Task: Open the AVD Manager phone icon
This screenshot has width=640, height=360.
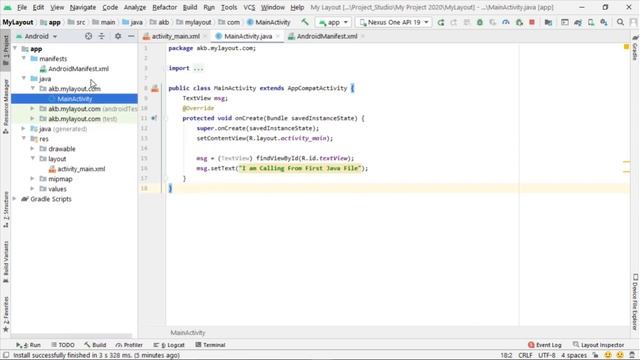Action: coord(591,22)
